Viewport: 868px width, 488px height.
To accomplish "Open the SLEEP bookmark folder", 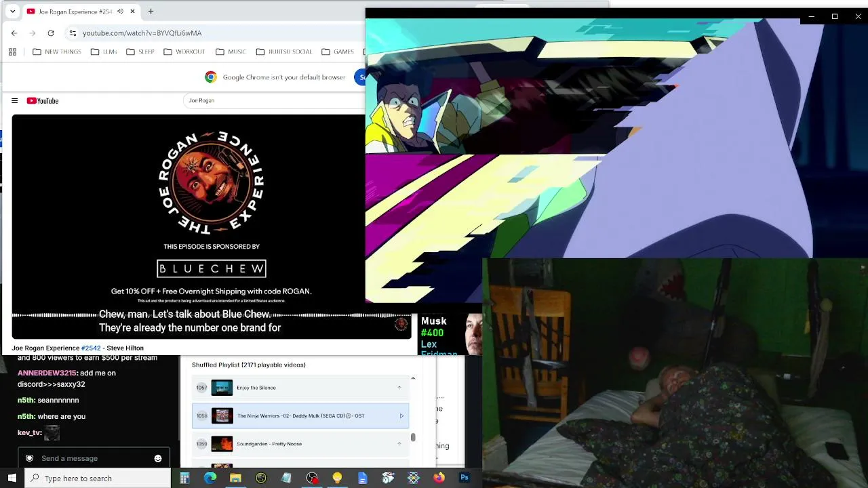I will click(x=140, y=52).
